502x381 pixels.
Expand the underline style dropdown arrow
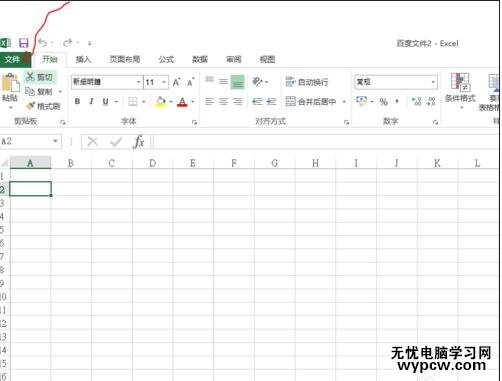116,102
